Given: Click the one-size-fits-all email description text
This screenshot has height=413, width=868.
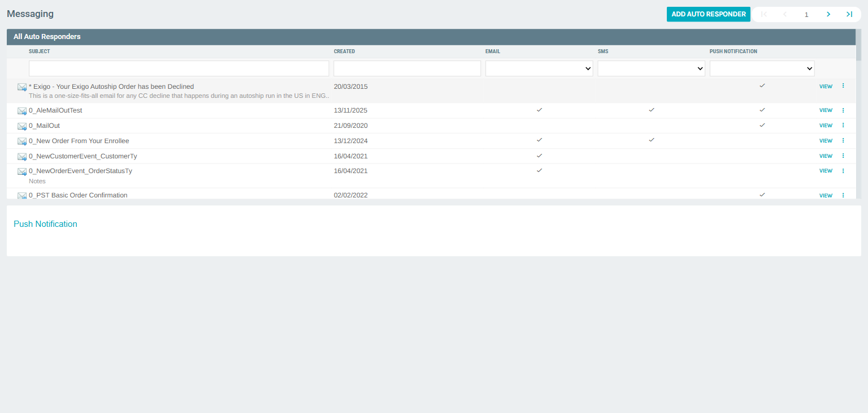Looking at the screenshot, I should (x=179, y=96).
